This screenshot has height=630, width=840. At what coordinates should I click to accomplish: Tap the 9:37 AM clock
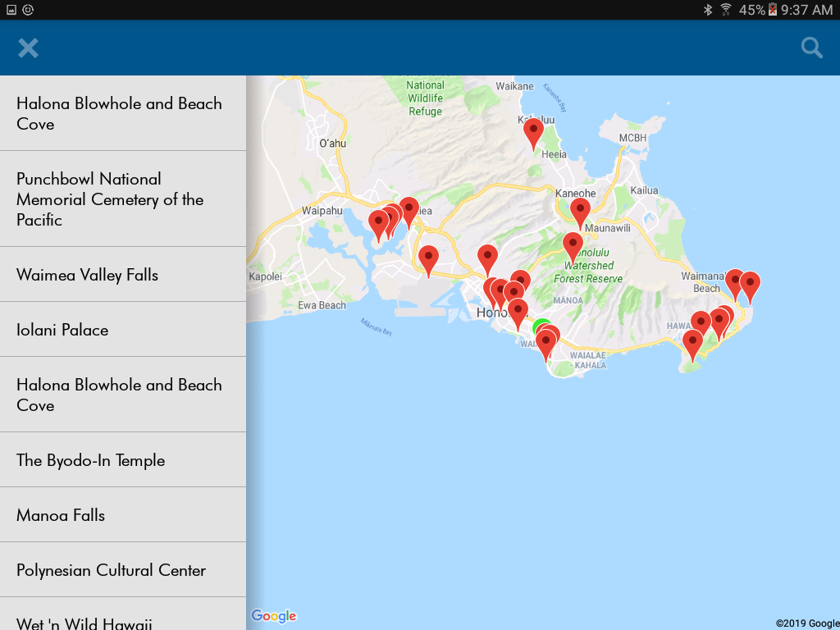pyautogui.click(x=807, y=10)
